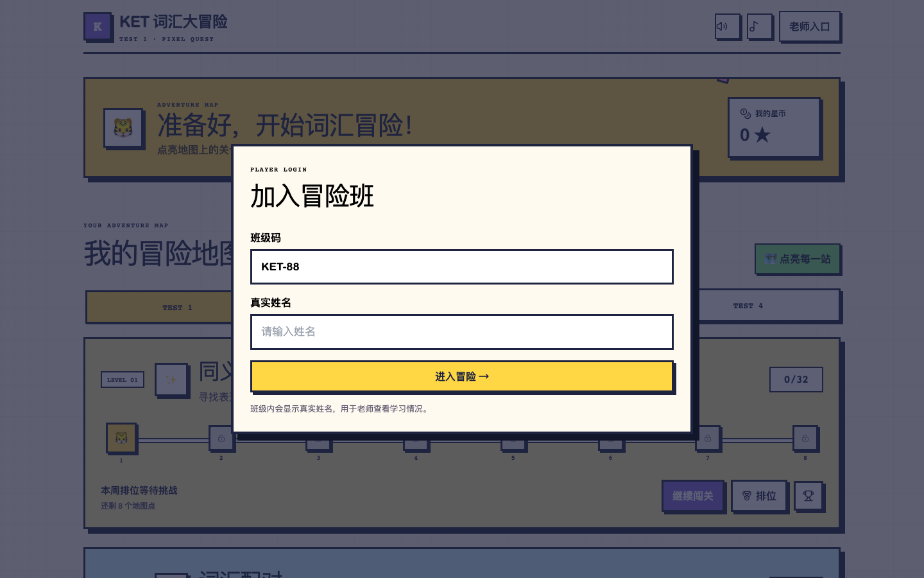924x578 pixels.
Task: Click the 继续闯关 button
Action: coord(693,496)
